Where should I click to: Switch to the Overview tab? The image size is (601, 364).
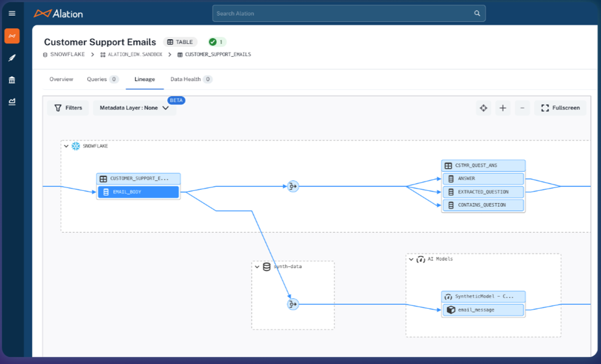coord(61,79)
